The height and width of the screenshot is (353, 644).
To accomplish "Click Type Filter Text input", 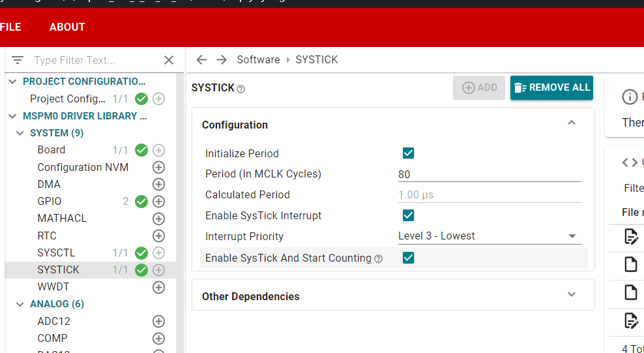I will pyautogui.click(x=96, y=61).
